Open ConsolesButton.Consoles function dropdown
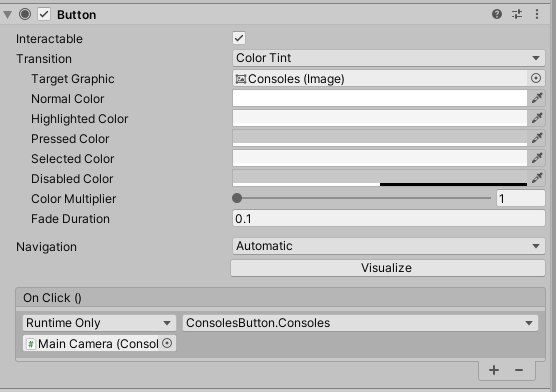 360,323
